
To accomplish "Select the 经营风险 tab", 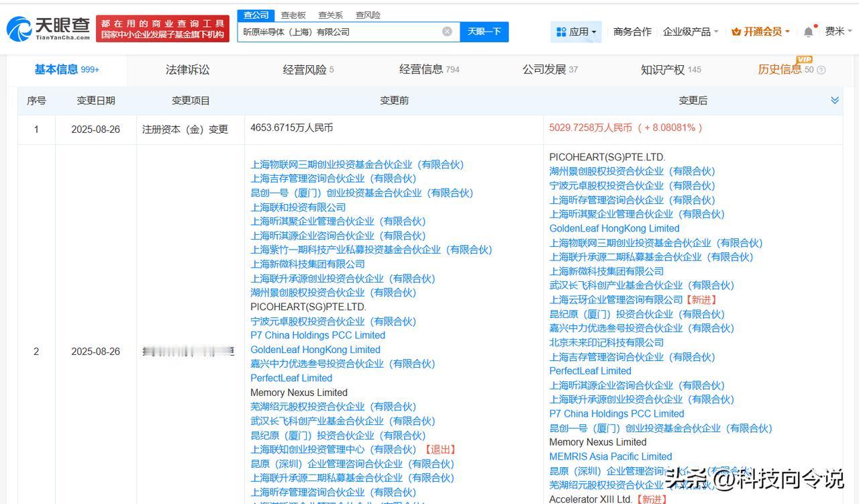I will [308, 69].
